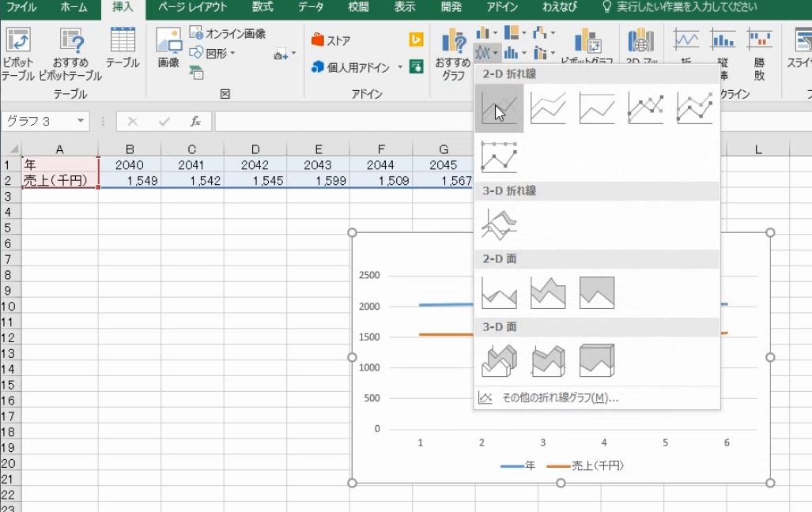Switch to the データ ribbon tab
812x512 pixels.
coord(310,8)
